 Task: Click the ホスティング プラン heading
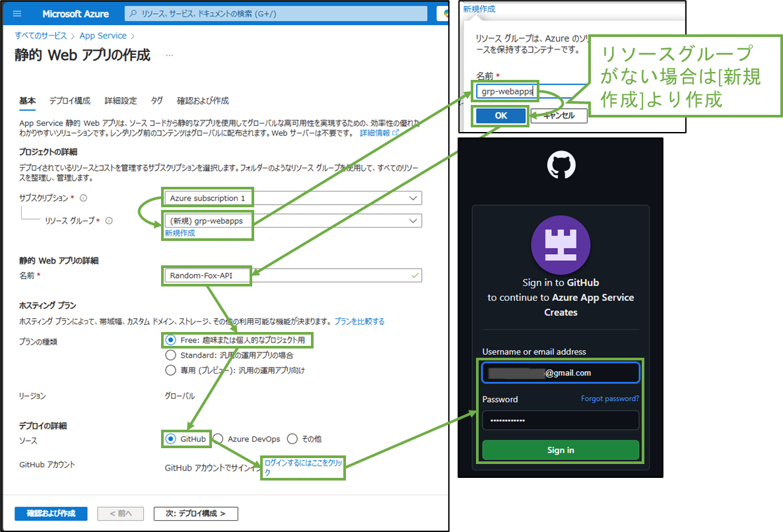[48, 306]
